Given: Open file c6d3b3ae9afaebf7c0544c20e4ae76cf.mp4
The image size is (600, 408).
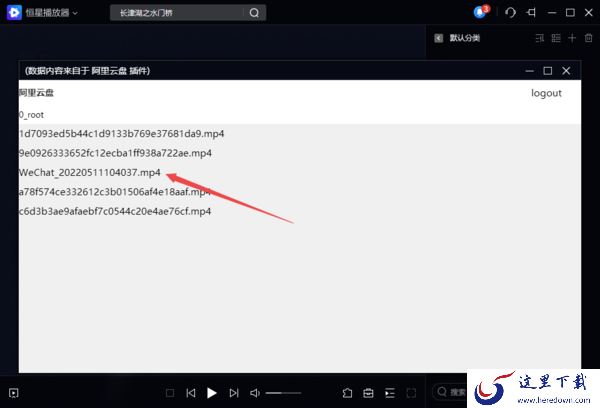Looking at the screenshot, I should pos(115,211).
